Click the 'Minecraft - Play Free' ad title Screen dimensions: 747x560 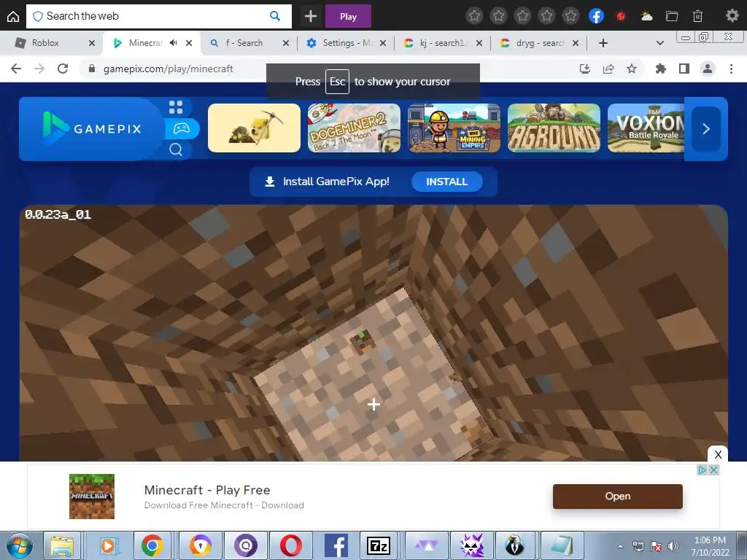click(207, 490)
